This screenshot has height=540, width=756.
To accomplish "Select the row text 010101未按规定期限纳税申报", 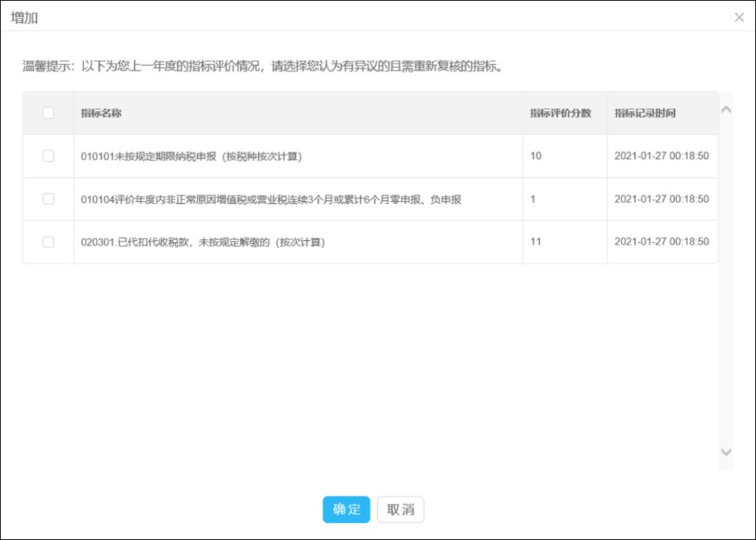I will pos(192,156).
